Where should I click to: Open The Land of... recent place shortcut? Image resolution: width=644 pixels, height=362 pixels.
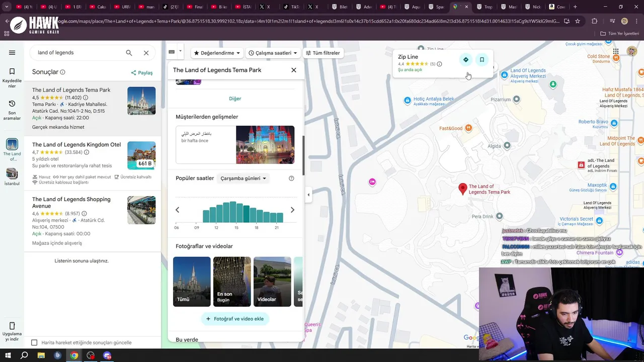click(x=12, y=150)
